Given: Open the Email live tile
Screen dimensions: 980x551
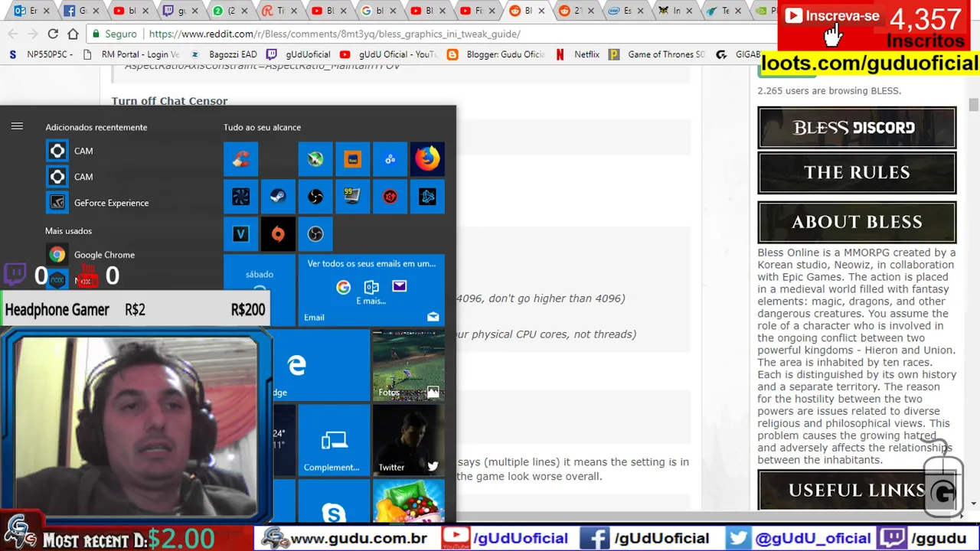Looking at the screenshot, I should click(x=371, y=291).
